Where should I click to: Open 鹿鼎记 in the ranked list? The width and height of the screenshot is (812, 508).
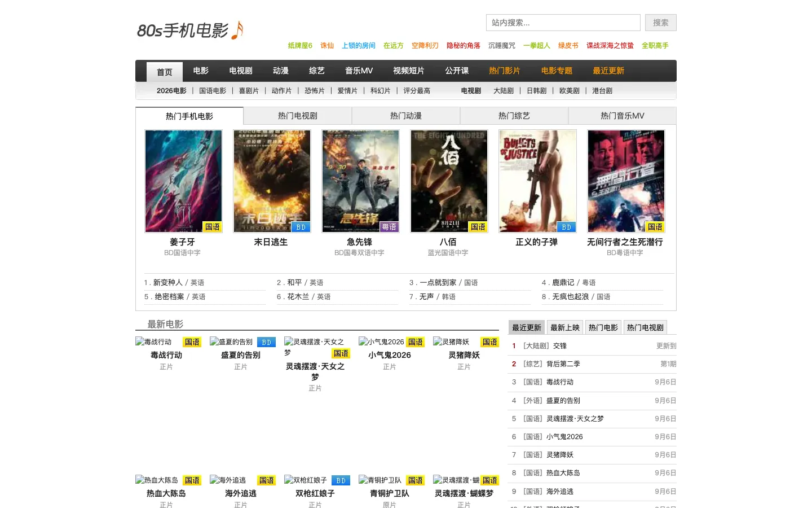click(x=563, y=282)
